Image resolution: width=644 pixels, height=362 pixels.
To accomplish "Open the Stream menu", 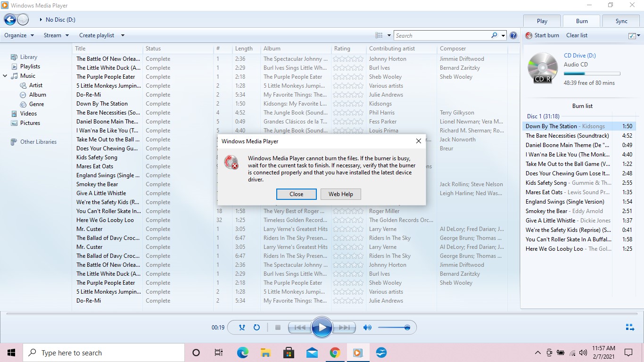I will click(x=56, y=35).
